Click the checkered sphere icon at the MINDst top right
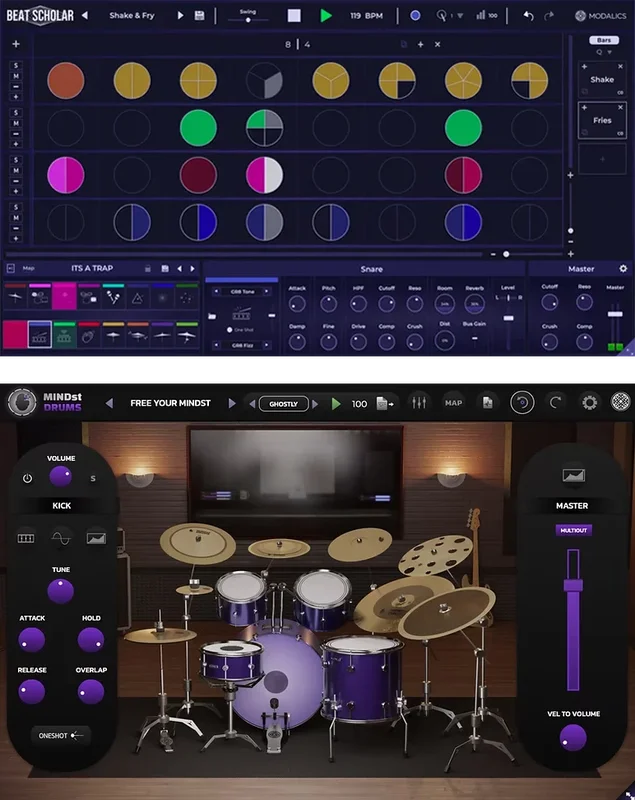The height and width of the screenshot is (800, 635). click(620, 402)
